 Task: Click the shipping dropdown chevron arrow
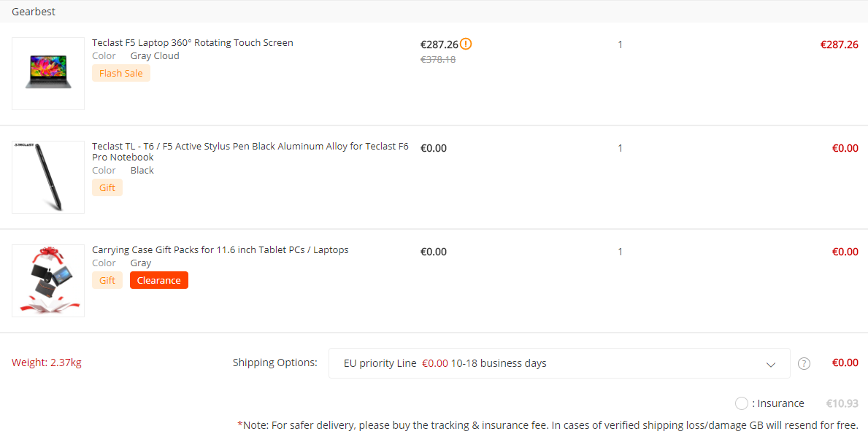770,364
